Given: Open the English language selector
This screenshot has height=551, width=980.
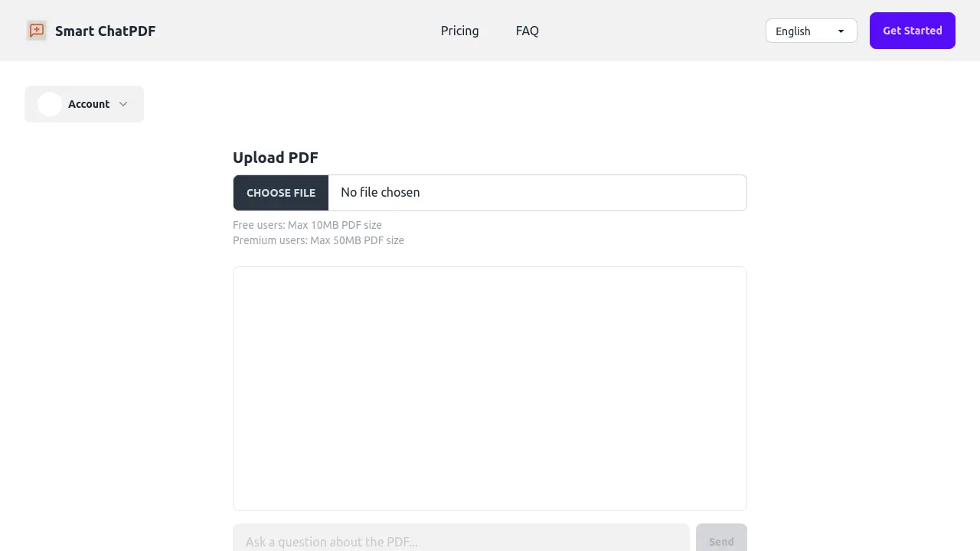Looking at the screenshot, I should (811, 31).
